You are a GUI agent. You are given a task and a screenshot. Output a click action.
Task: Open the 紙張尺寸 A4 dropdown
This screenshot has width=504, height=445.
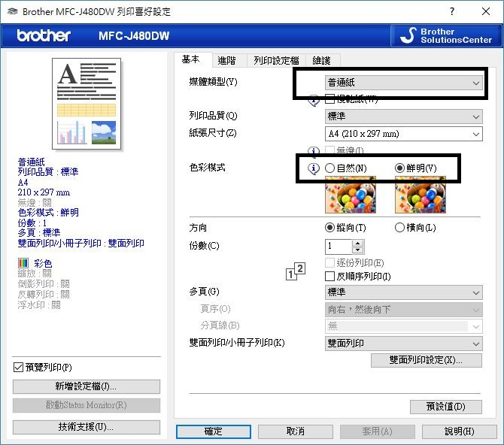pos(404,134)
